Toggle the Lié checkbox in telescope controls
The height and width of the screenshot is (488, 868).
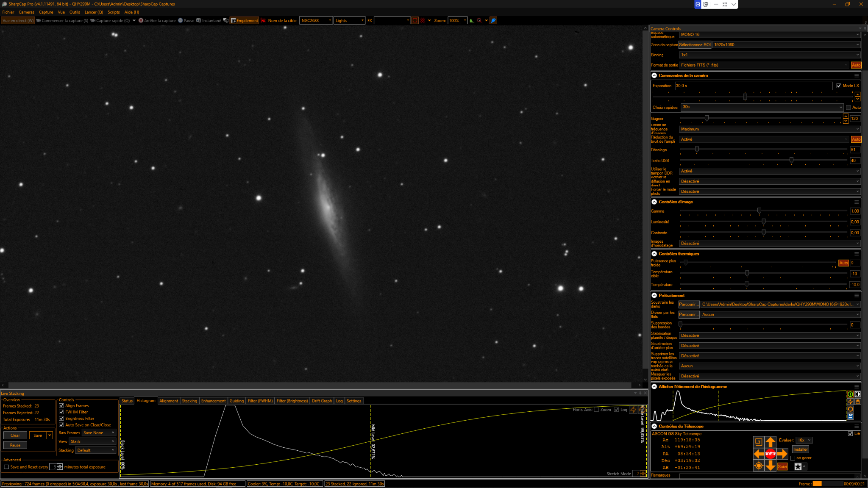tap(850, 433)
